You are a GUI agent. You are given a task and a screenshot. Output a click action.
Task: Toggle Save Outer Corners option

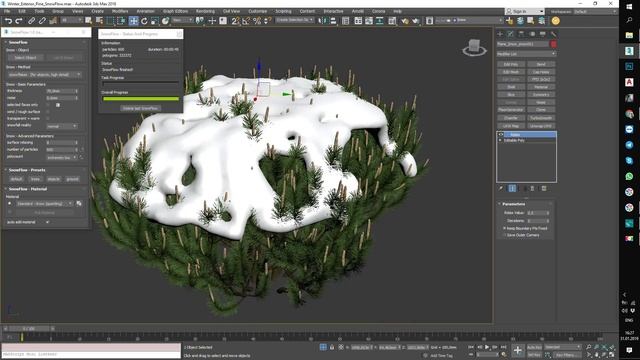pos(504,235)
